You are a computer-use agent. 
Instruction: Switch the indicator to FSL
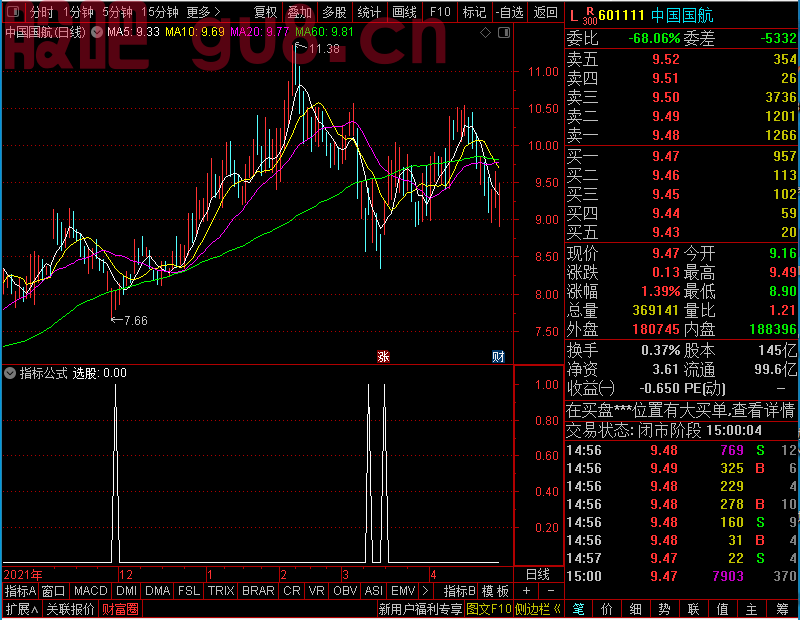189,591
